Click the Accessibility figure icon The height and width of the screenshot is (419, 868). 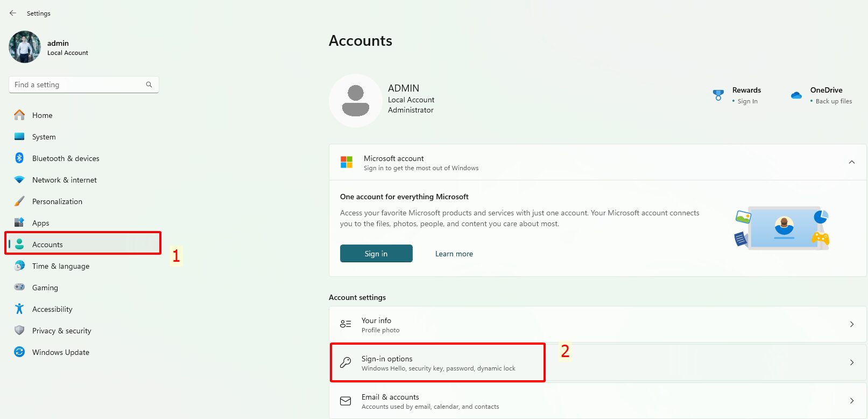tap(19, 309)
